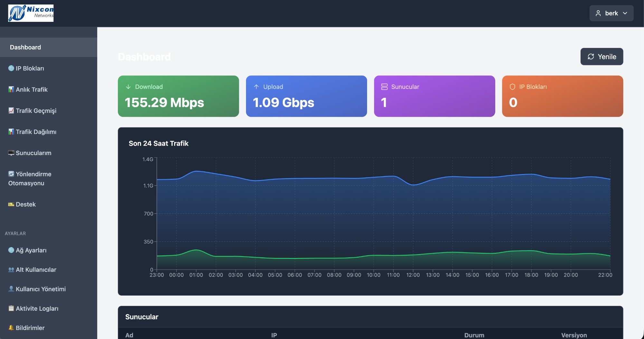This screenshot has height=339, width=644.
Task: Click the Trafik Dağılımı bar chart icon
Action: [x=11, y=132]
